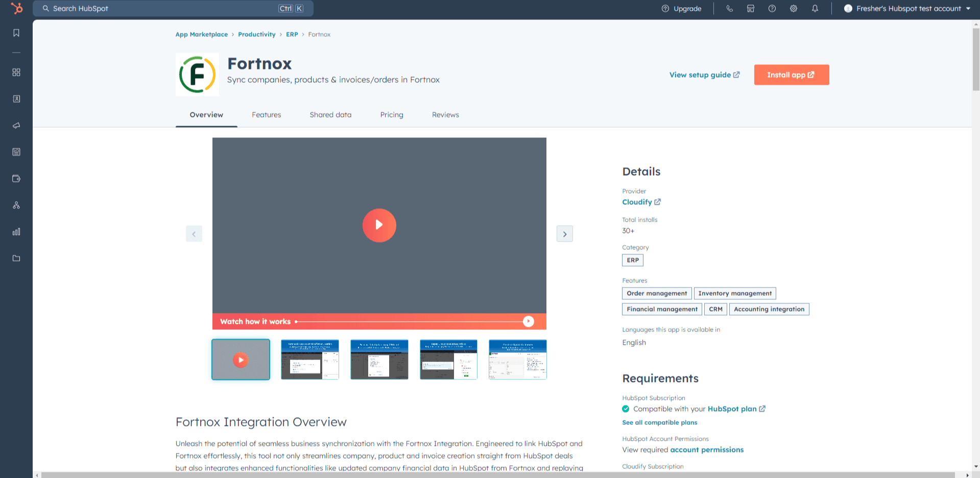Click Order management feature tag
Viewport: 980px width, 478px height.
tap(657, 294)
